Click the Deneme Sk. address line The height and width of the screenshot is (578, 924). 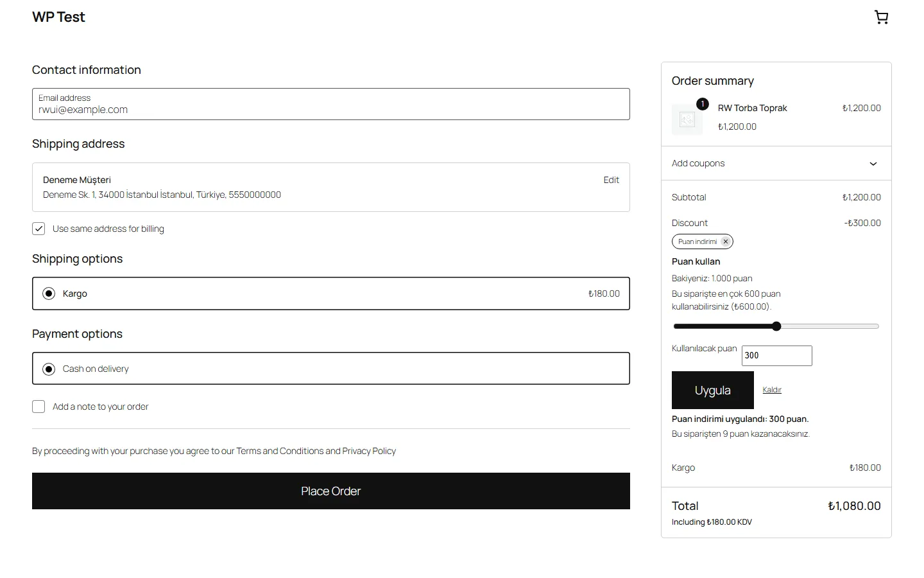(x=162, y=195)
